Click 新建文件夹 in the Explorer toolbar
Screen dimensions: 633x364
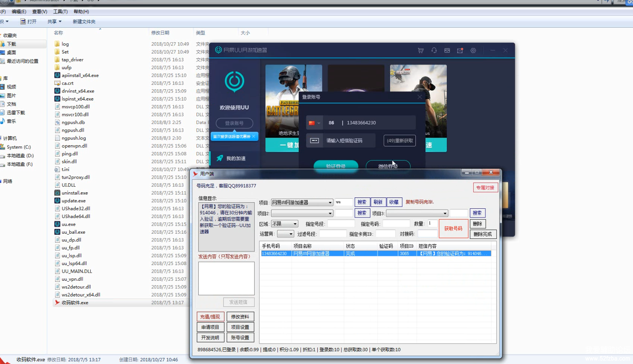click(x=84, y=21)
